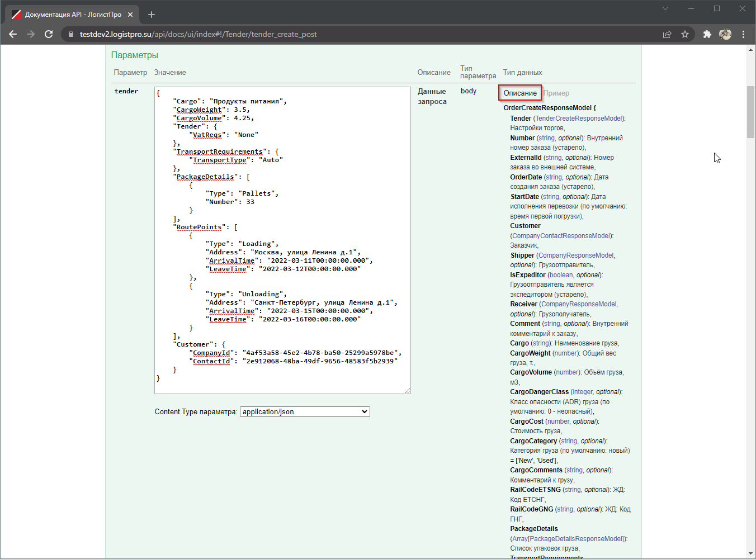
Task: Click inside the tender JSON text area
Action: 282,240
